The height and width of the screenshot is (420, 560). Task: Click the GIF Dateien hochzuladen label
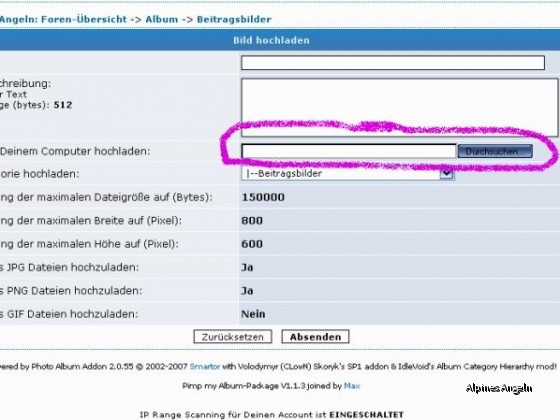[x=69, y=314]
